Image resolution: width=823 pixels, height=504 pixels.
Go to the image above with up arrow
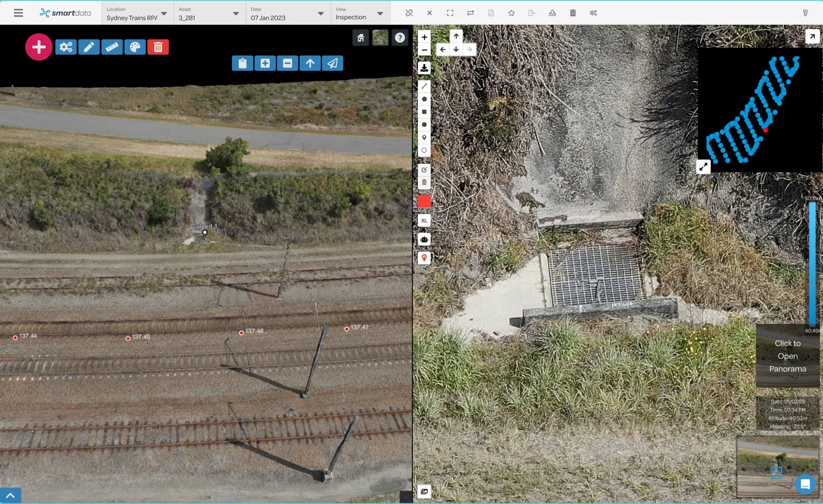[x=456, y=36]
